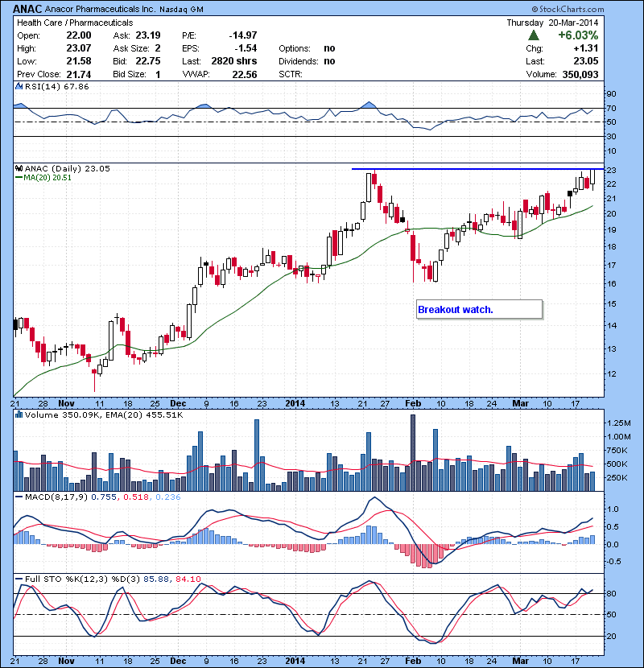Click the Health Care / Pharmaceuticals sector text

[75, 23]
